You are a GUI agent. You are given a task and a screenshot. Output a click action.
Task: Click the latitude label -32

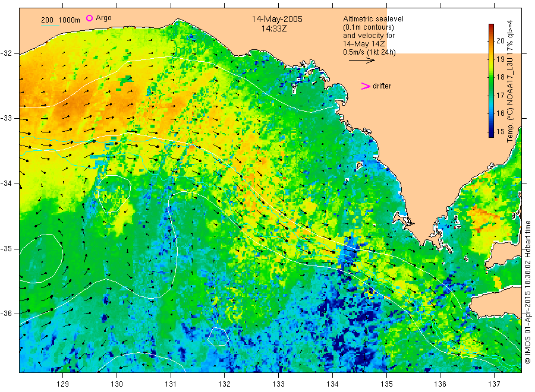click(6, 53)
